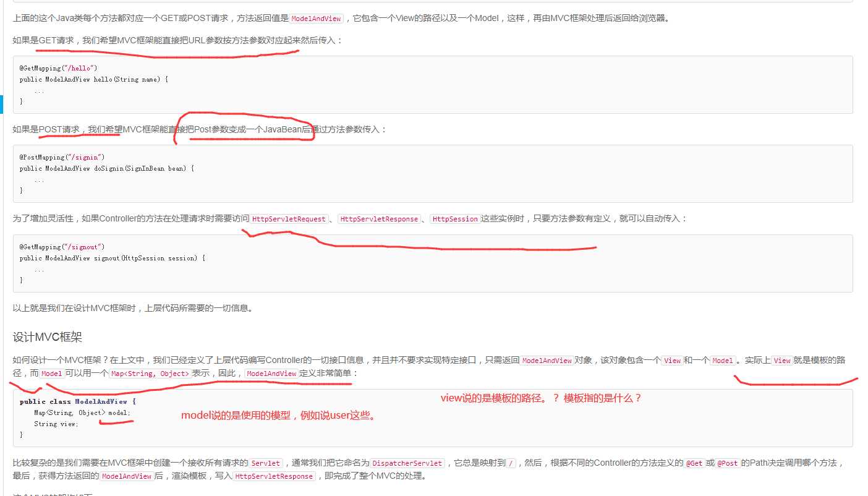Click the @GetMapping("/hello") code line

point(58,68)
